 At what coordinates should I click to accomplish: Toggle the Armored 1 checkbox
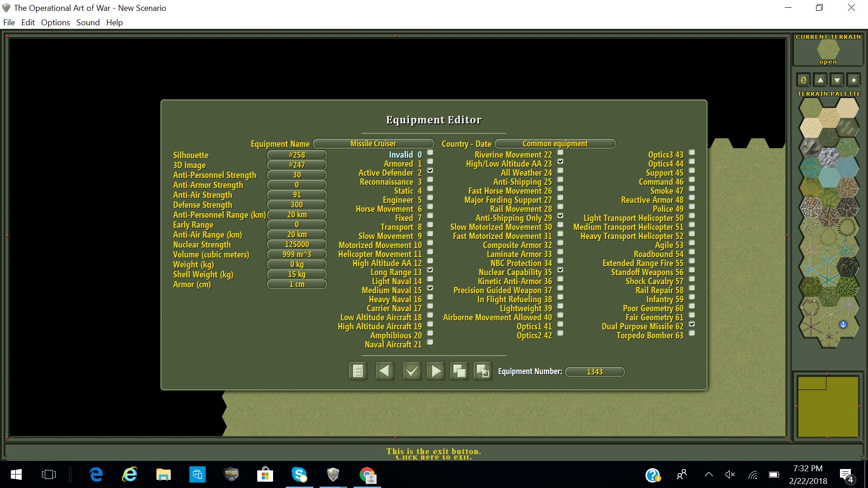coord(430,161)
